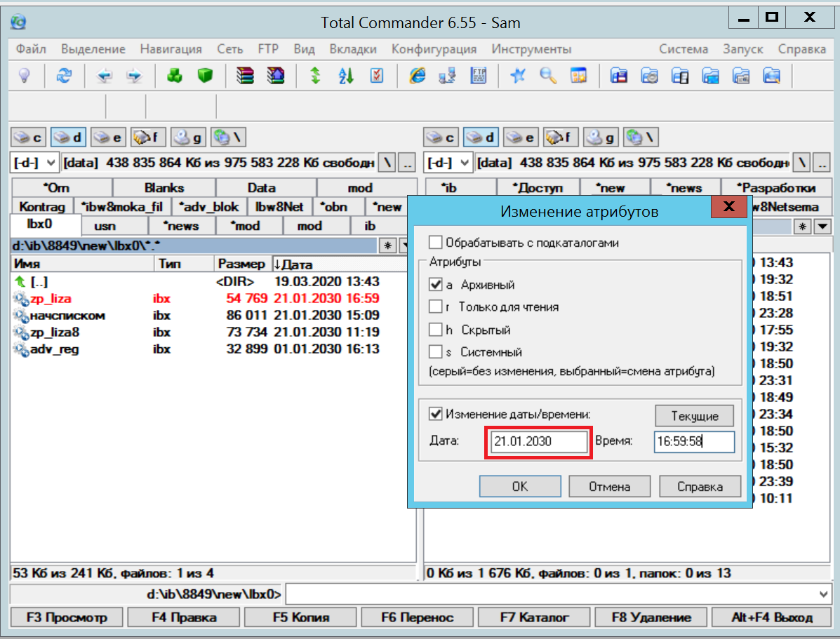Viewport: 840px width, 639px height.
Task: Open right panel directory history arrow
Action: pyautogui.click(x=822, y=227)
